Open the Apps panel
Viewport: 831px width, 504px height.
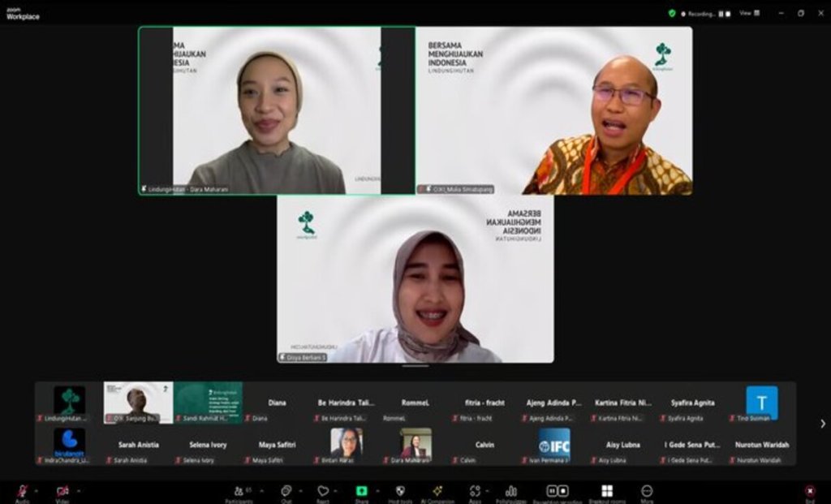pos(475,491)
